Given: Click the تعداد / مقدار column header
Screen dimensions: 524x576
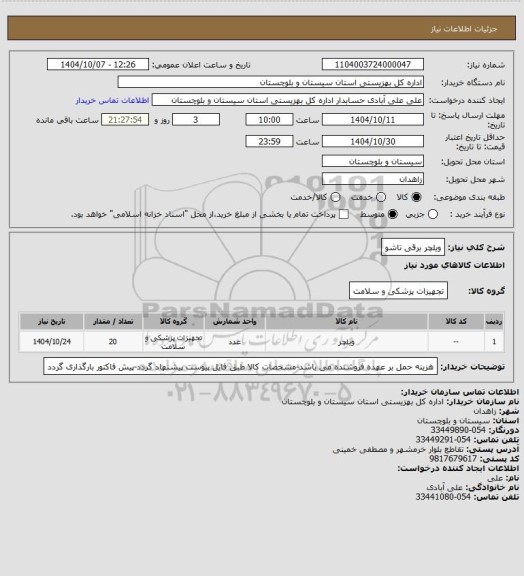Looking at the screenshot, I should point(113,321).
